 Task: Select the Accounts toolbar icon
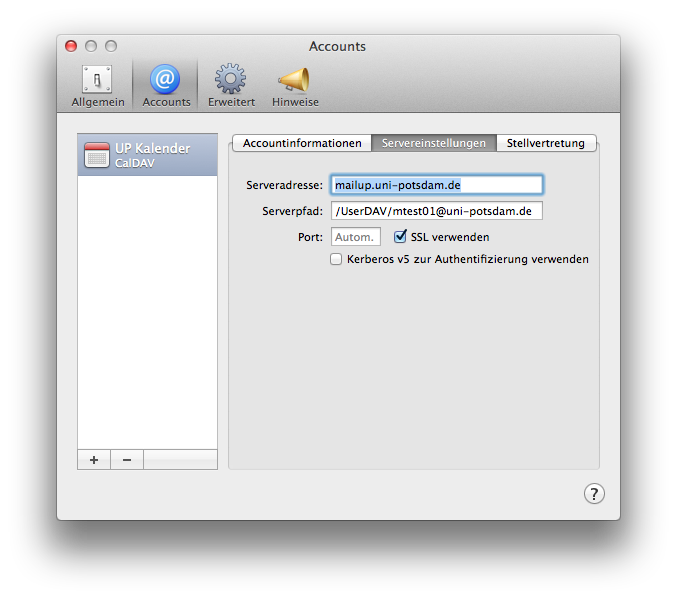pos(165,86)
